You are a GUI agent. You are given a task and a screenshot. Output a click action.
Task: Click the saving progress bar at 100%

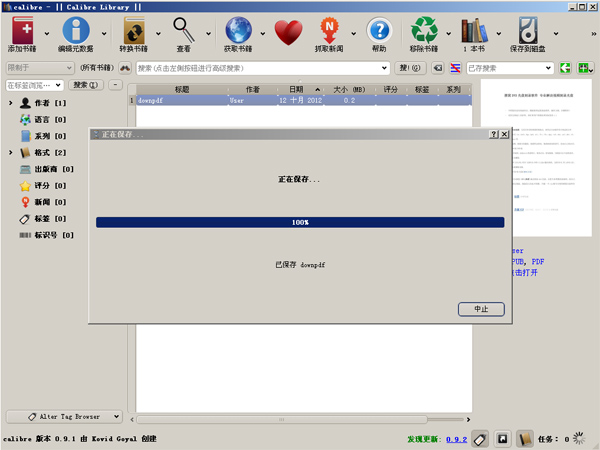(x=300, y=222)
